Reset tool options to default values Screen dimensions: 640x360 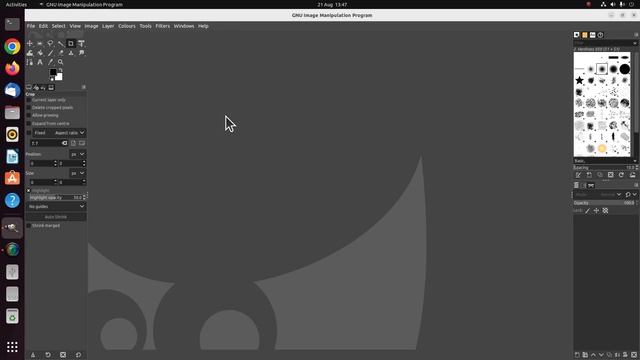point(78,355)
